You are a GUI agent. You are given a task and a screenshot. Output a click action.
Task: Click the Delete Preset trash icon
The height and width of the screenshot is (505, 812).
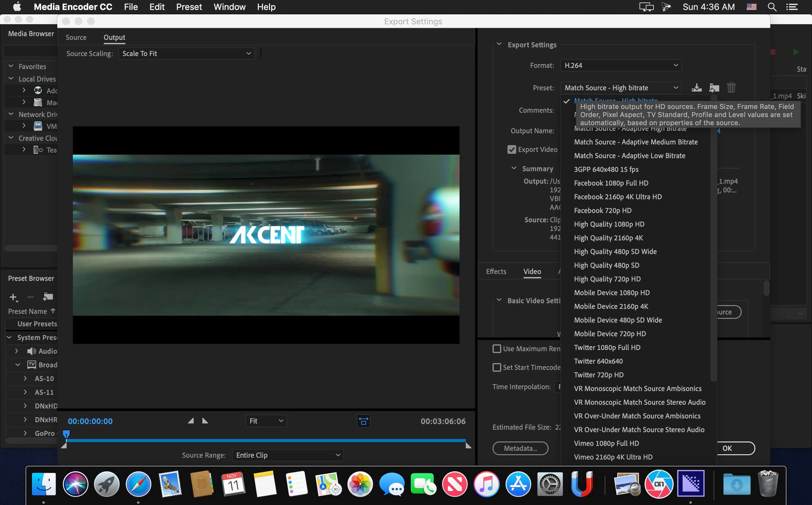pyautogui.click(x=731, y=88)
